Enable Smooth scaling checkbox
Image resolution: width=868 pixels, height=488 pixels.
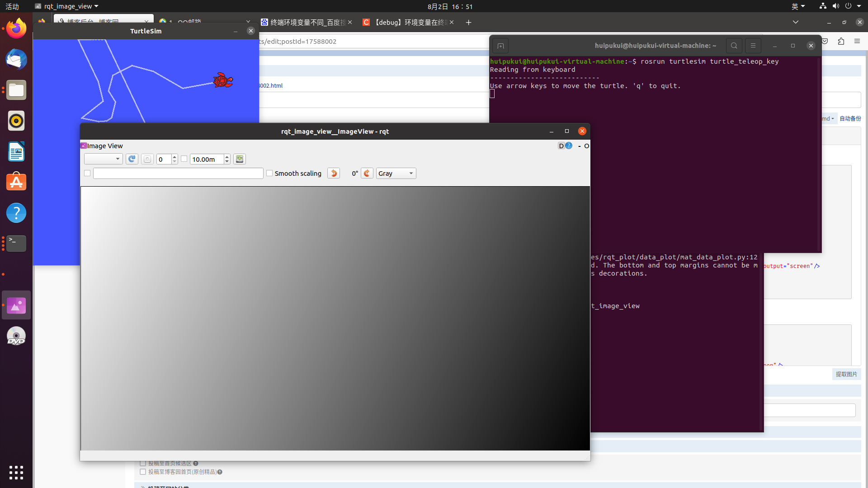pyautogui.click(x=269, y=173)
